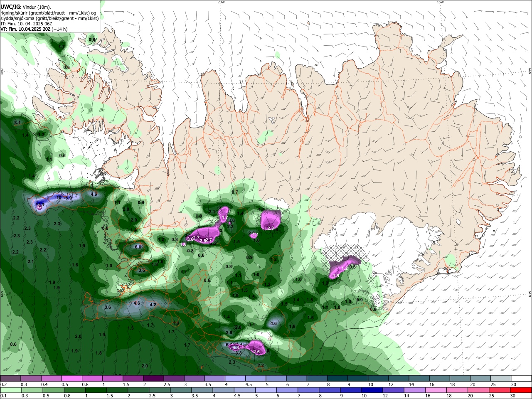The height and width of the screenshot is (399, 532).
Task: Select the dark green rain swatch starting at 1
Action: point(96,390)
